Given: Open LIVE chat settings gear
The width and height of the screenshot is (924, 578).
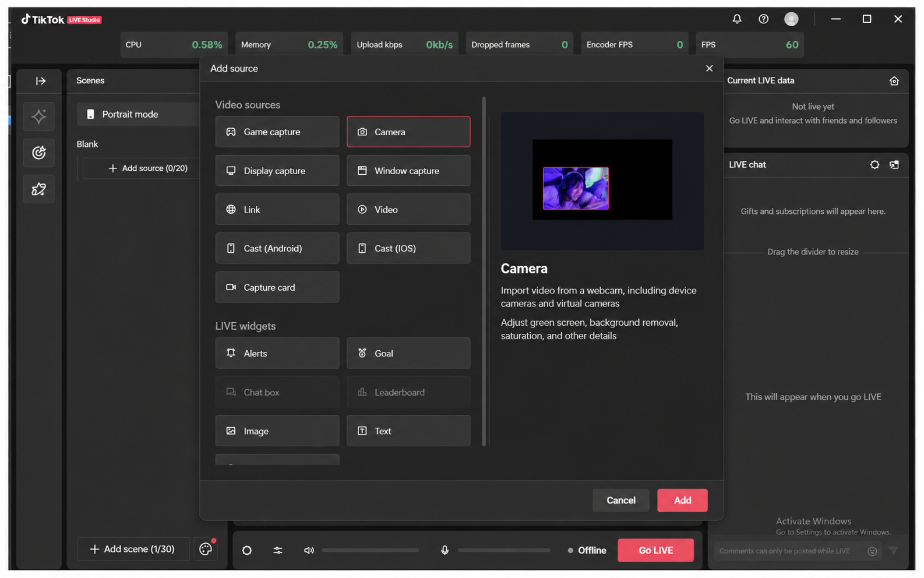Looking at the screenshot, I should [874, 165].
